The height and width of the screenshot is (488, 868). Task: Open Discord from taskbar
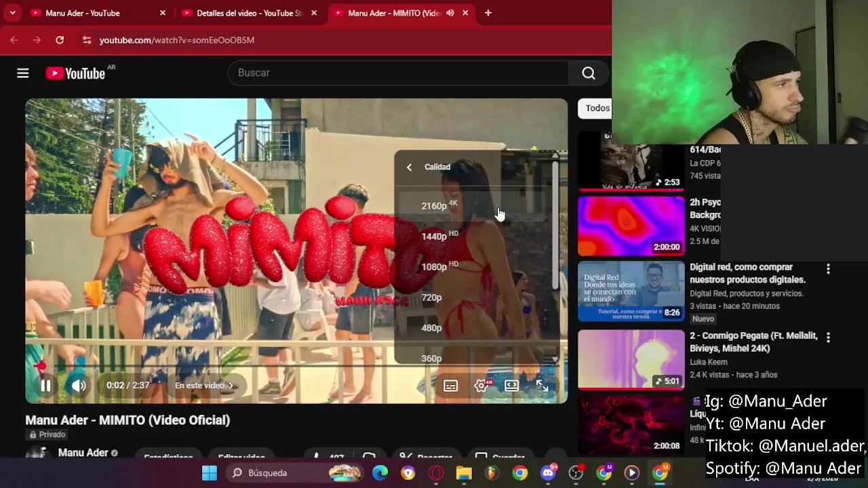click(x=548, y=473)
